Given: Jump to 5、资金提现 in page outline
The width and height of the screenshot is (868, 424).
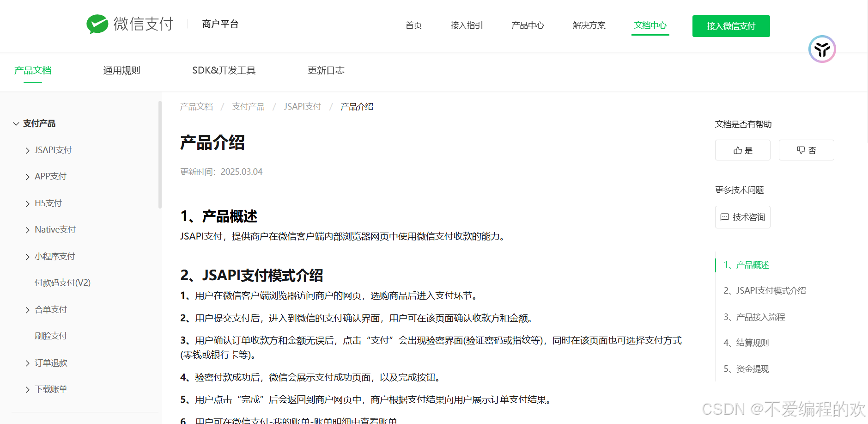Looking at the screenshot, I should [746, 369].
